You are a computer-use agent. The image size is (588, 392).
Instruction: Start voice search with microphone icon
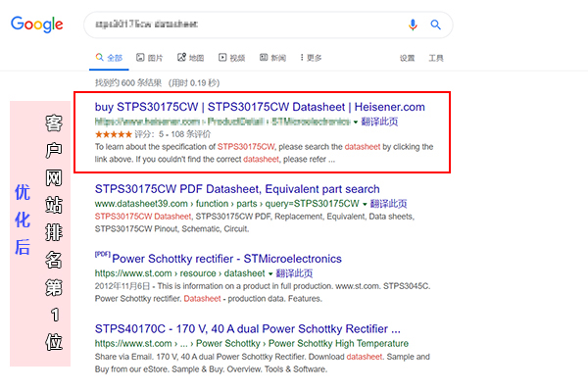tap(413, 24)
